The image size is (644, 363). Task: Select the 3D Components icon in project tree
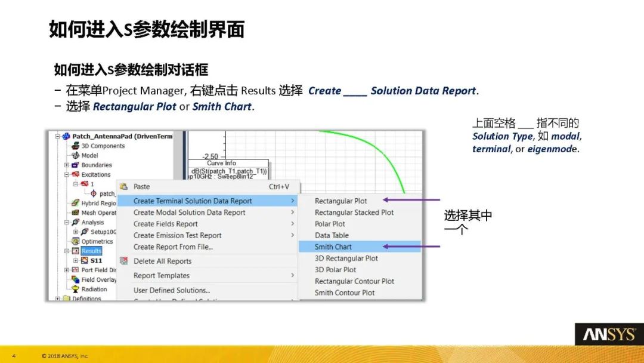coord(76,146)
